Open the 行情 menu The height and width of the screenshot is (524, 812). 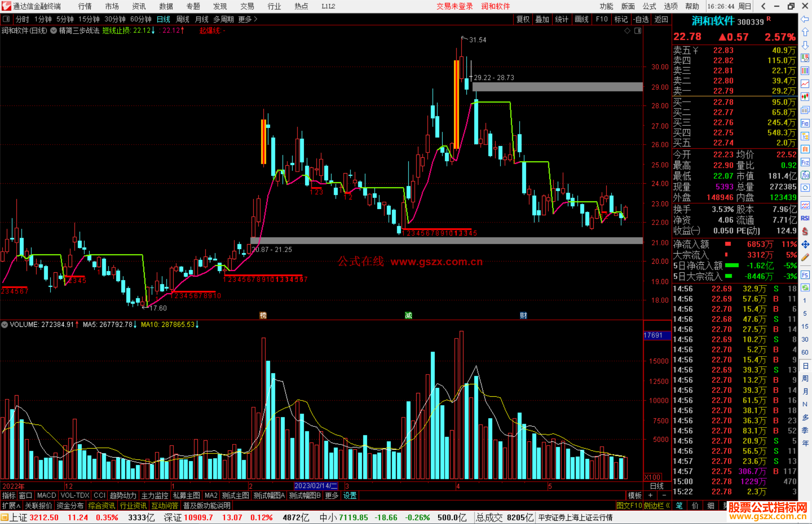click(x=85, y=6)
